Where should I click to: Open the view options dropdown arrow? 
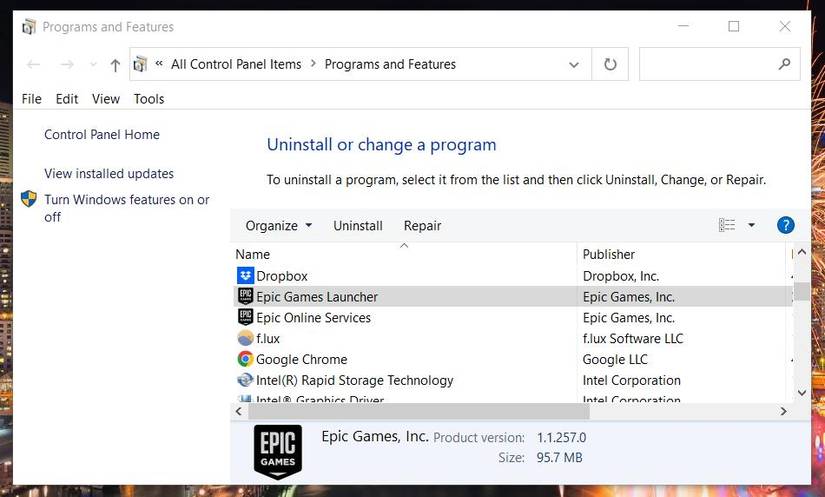tap(751, 225)
